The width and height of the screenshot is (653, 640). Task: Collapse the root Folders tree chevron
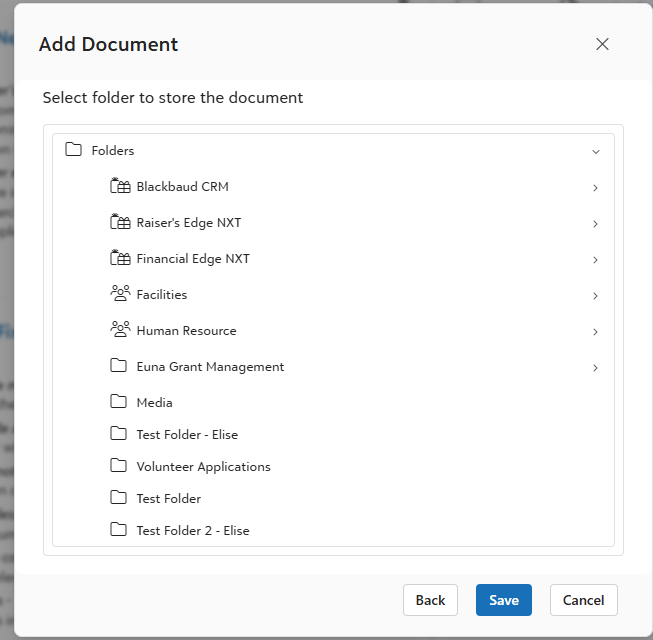coord(596,152)
